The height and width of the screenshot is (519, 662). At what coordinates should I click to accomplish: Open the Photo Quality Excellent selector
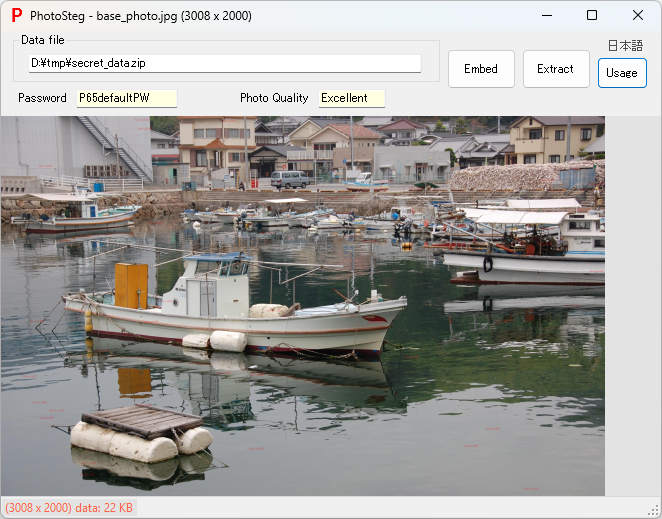pyautogui.click(x=352, y=98)
